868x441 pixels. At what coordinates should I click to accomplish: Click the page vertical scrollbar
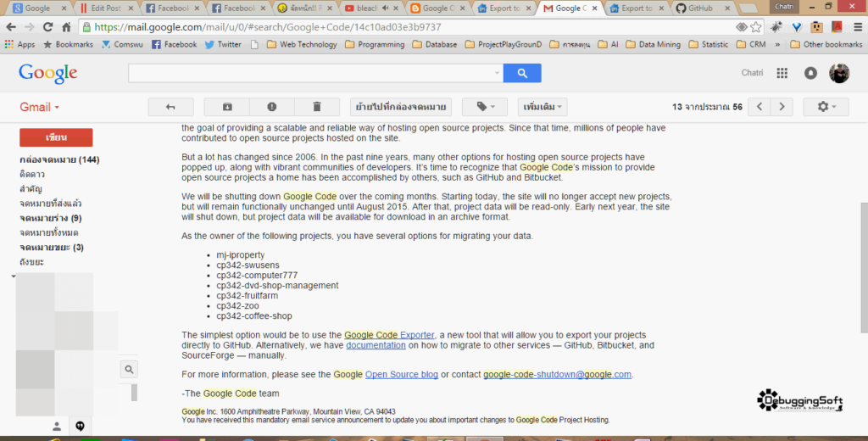coord(864,268)
